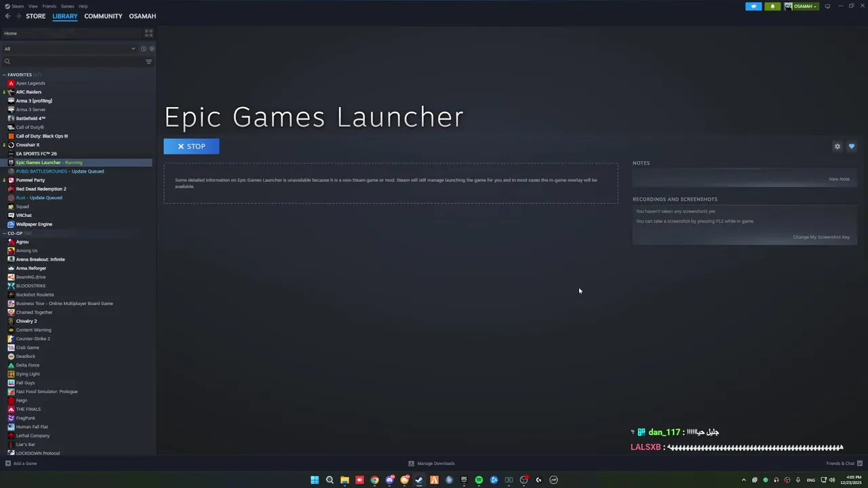Select Call of Duty: Black Ops III
The width and height of the screenshot is (868, 488).
41,136
